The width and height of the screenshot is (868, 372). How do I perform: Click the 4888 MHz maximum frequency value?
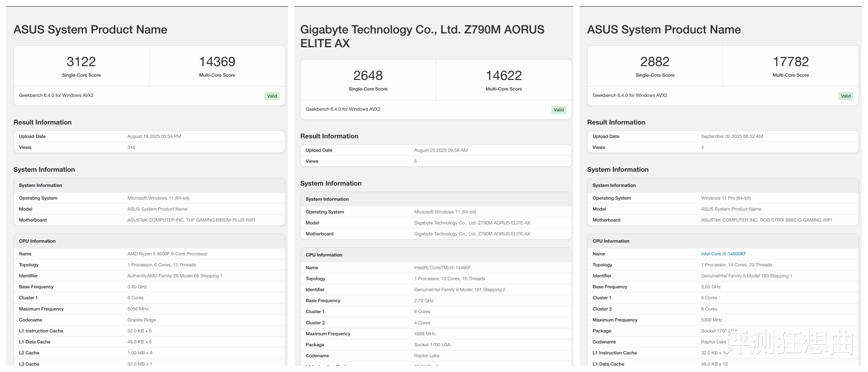click(425, 334)
